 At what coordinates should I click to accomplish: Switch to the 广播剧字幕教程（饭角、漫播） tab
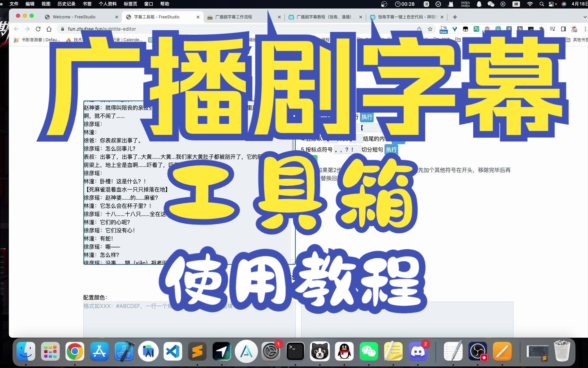pyautogui.click(x=326, y=17)
